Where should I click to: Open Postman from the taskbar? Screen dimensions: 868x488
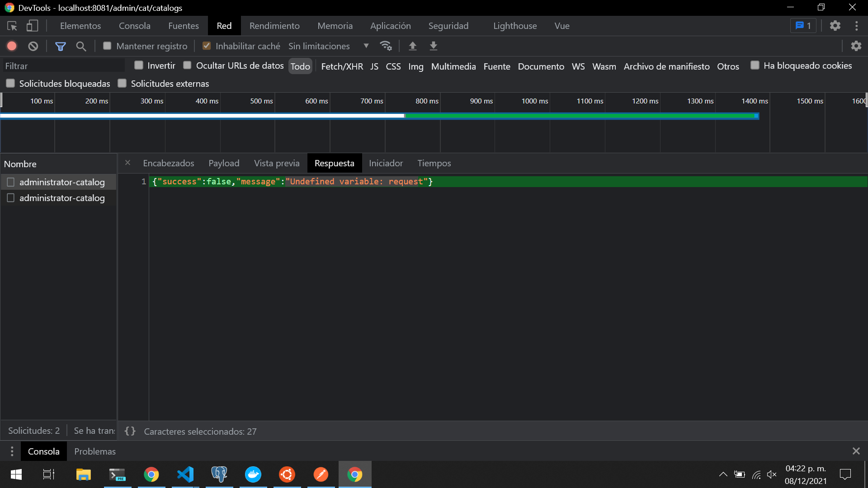click(321, 474)
